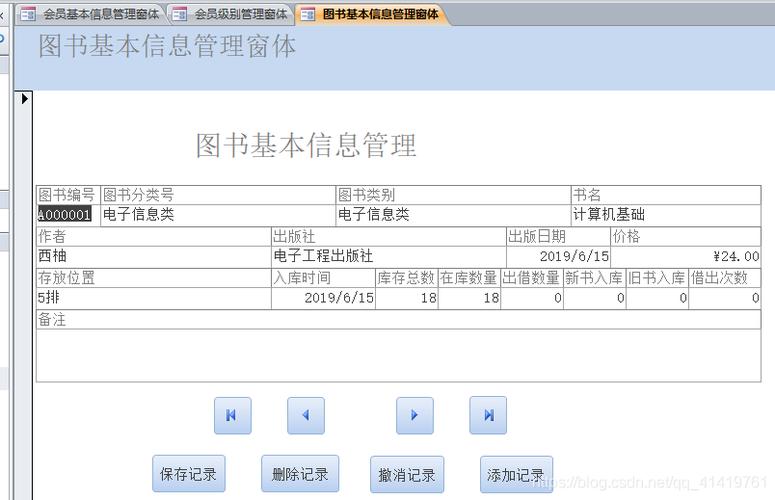Viewport: 775px width, 500px height.
Task: Click the 添加记录 button
Action: pos(516,475)
